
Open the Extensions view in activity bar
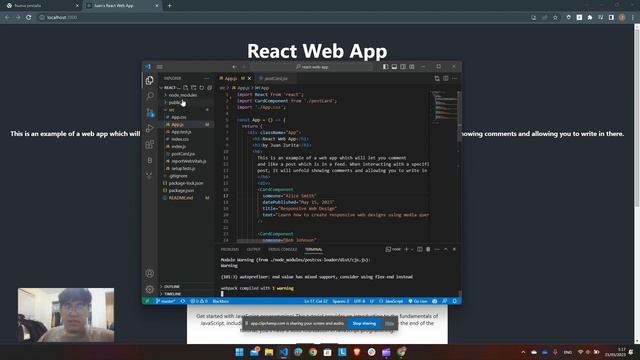click(x=150, y=144)
